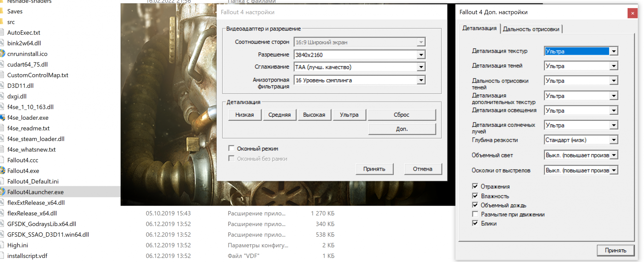The image size is (644, 262).
Task: Select the AutoExec.txt file icon
Action: coord(2,33)
